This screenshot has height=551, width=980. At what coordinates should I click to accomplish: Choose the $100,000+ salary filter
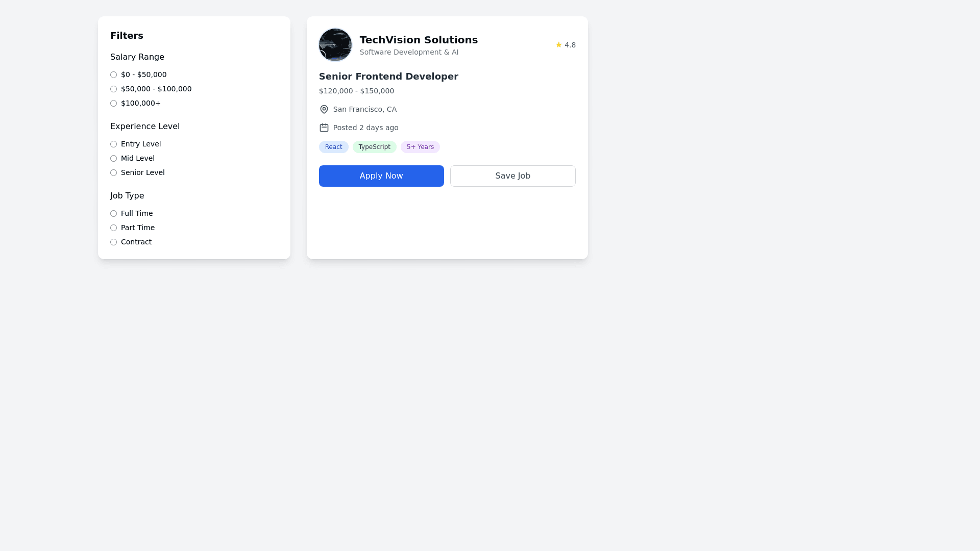tap(113, 103)
